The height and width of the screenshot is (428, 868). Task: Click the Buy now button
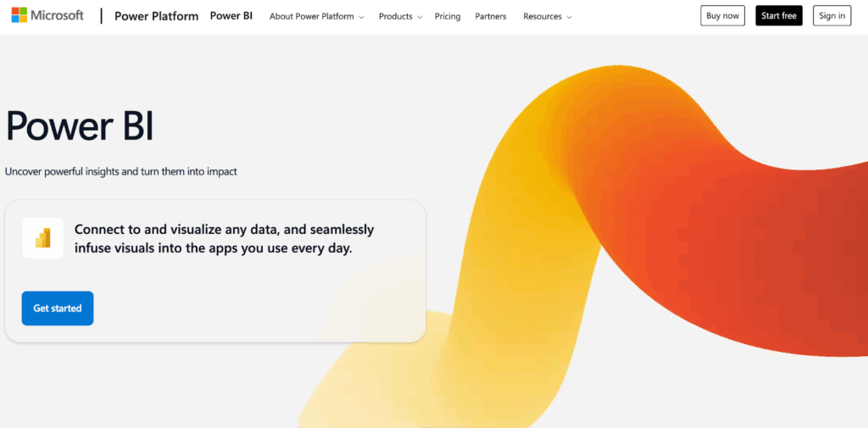tap(722, 16)
